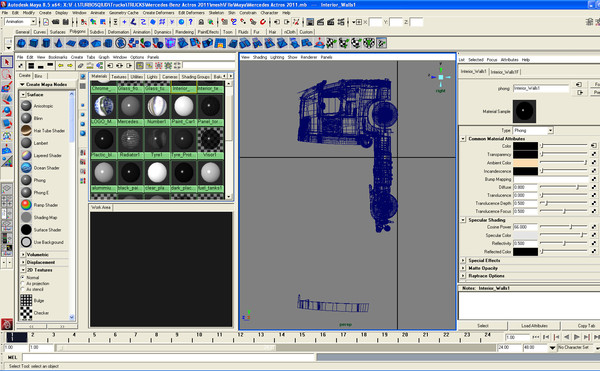This screenshot has width=600, height=371.
Task: Click the Ambient Color swatch
Action: coord(525,163)
